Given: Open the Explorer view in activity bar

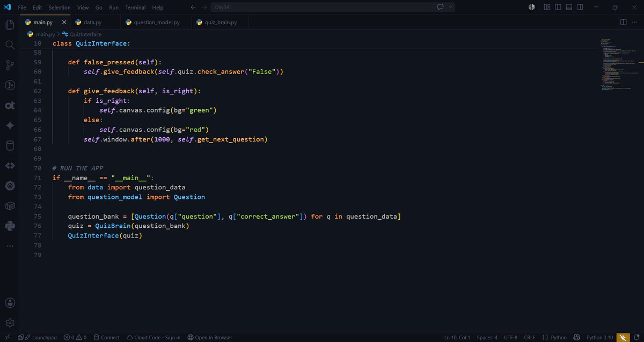Looking at the screenshot, I should point(10,25).
